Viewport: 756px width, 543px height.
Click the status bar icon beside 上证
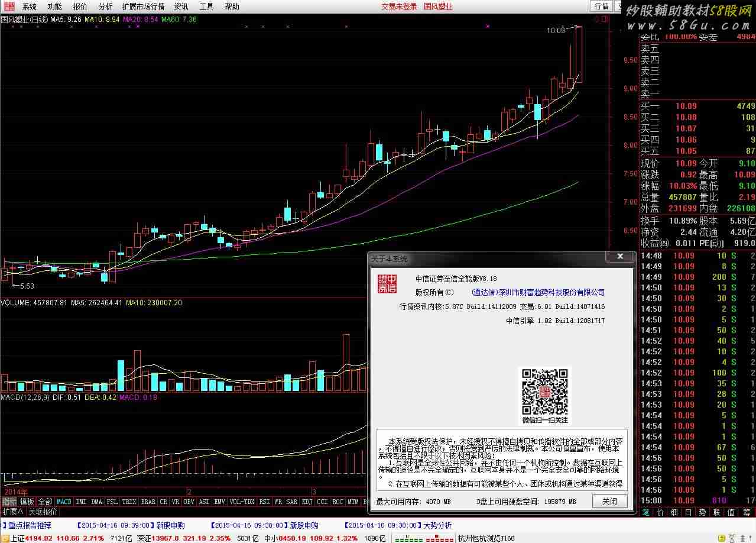(x=5, y=538)
